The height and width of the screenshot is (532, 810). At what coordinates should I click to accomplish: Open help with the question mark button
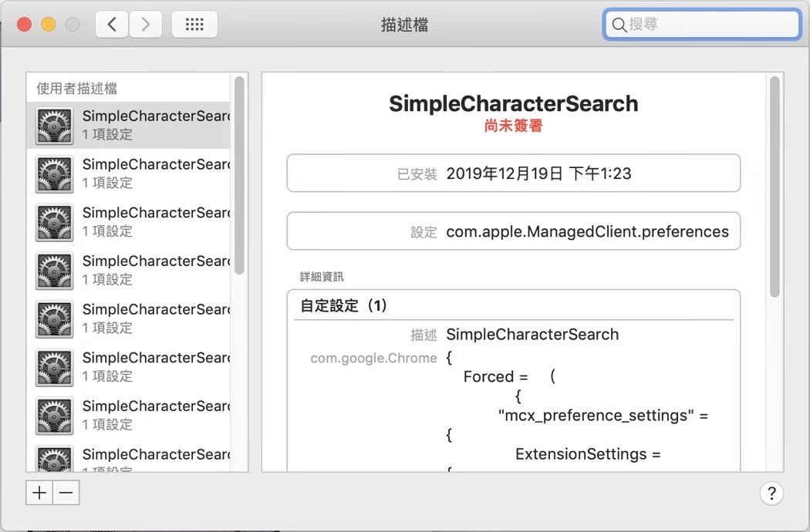pos(771,493)
